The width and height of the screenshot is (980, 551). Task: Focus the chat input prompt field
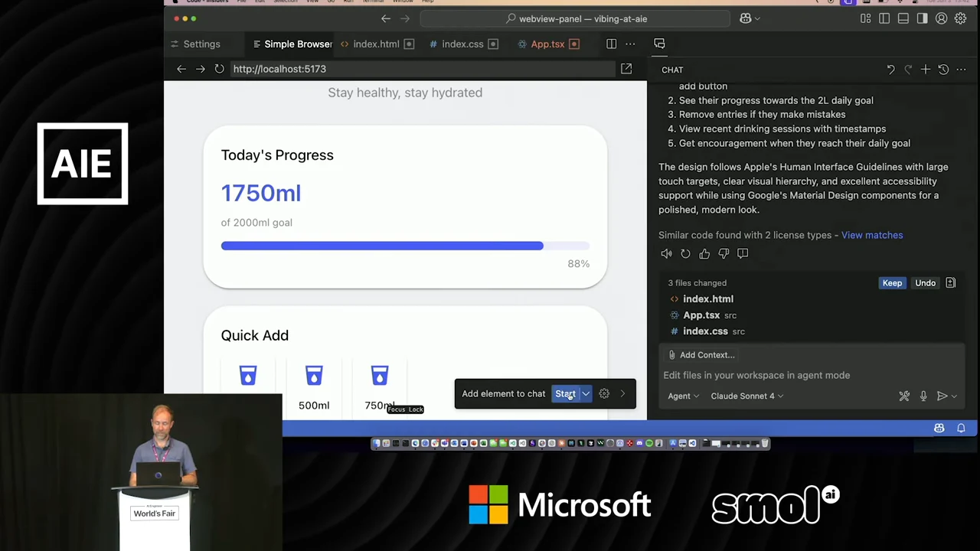[x=810, y=375]
